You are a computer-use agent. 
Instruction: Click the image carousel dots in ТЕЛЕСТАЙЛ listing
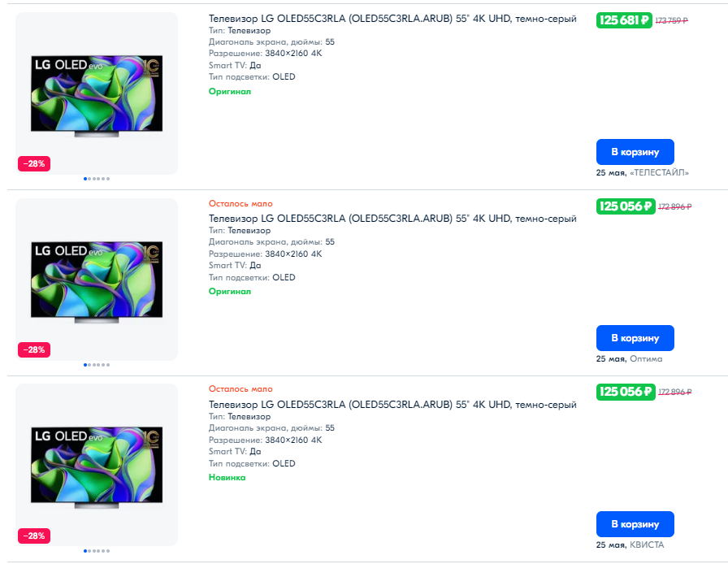click(97, 179)
